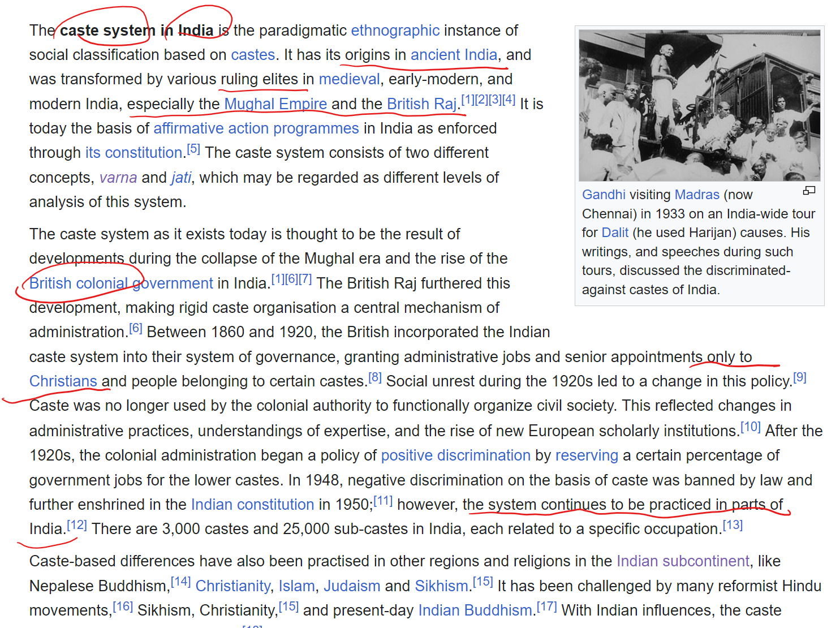Click the varna link
This screenshot has height=628, width=840.
(x=118, y=178)
